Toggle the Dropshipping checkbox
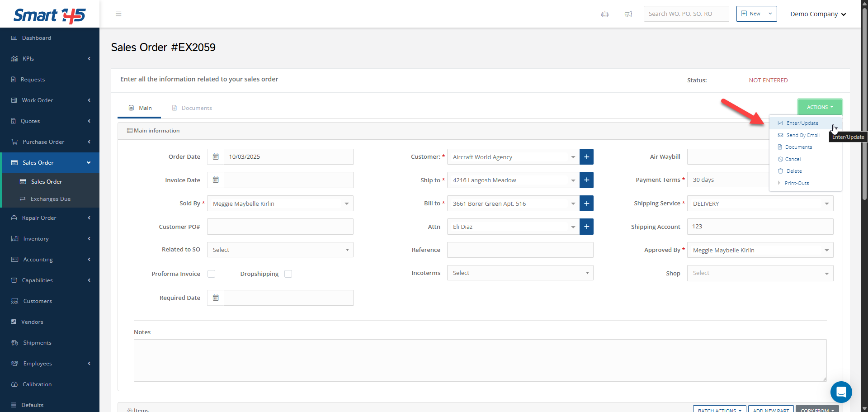This screenshot has width=868, height=412. pos(288,274)
